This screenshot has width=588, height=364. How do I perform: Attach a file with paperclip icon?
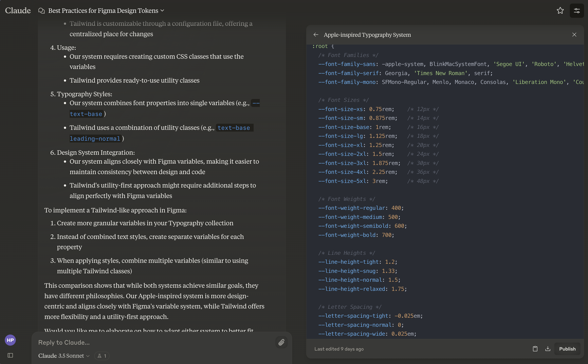point(281,342)
